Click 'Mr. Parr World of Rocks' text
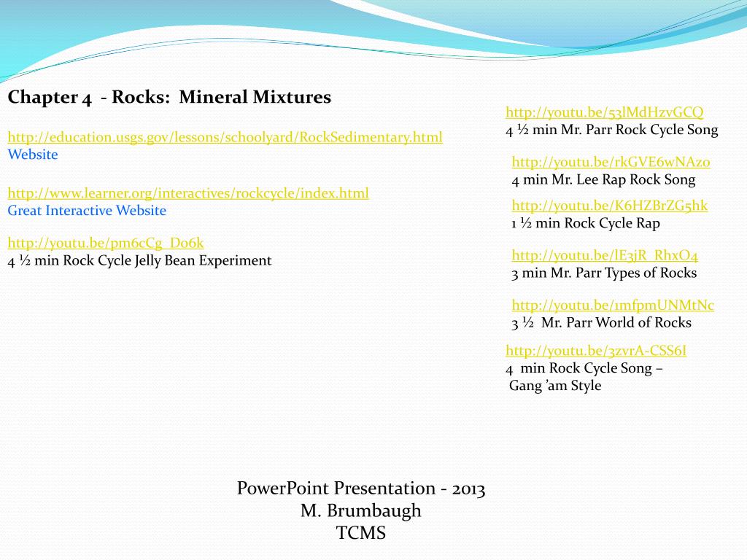Screen dimensions: 747x560 [616, 322]
